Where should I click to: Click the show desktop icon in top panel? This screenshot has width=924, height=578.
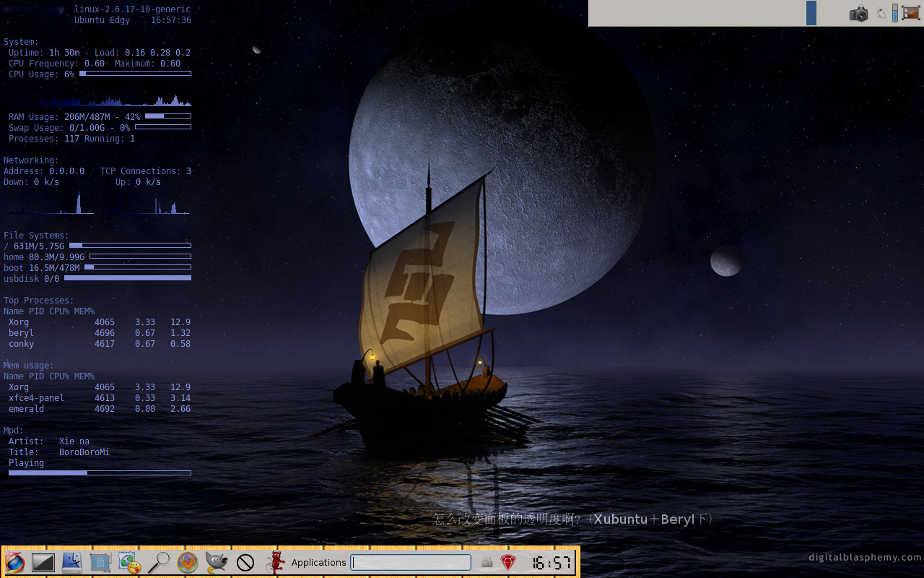(911, 13)
